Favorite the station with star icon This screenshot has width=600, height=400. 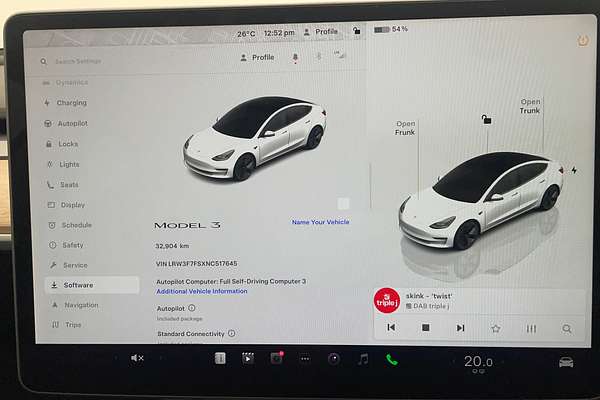click(x=496, y=328)
